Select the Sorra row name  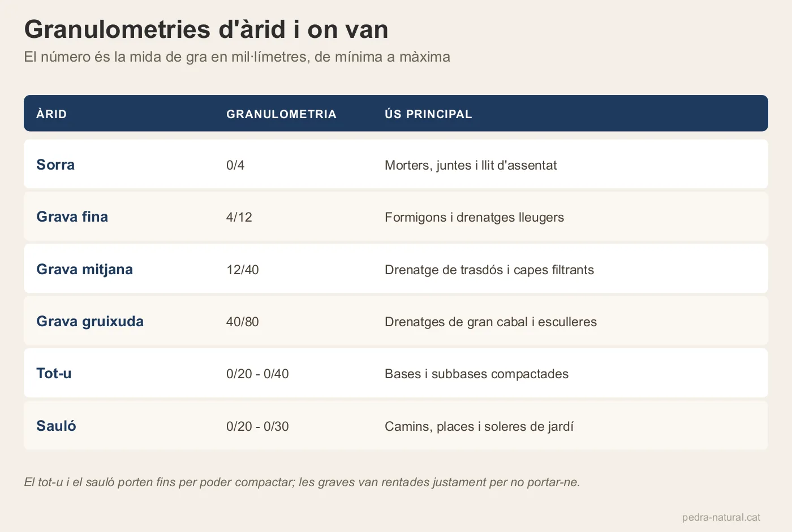pos(55,165)
